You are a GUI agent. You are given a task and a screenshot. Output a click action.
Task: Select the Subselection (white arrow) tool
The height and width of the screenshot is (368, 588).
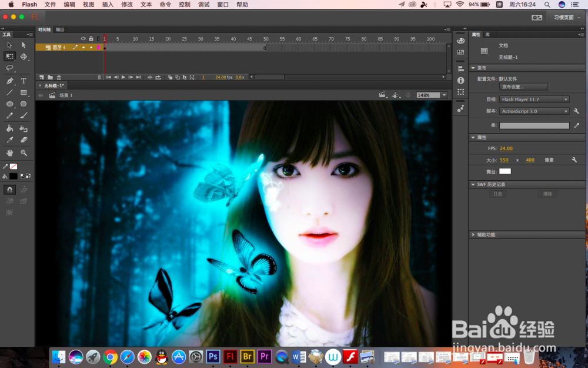point(24,45)
